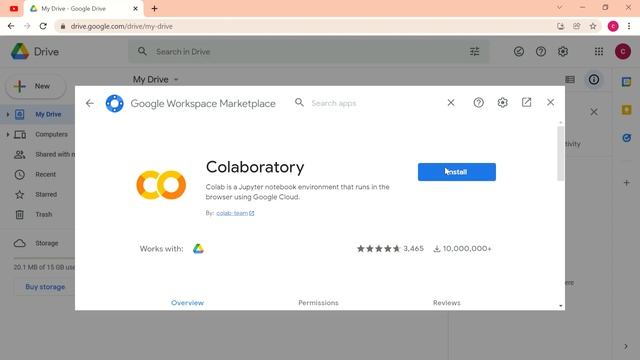Close the Marketplace dialog
This screenshot has height=360, width=640.
(x=551, y=102)
